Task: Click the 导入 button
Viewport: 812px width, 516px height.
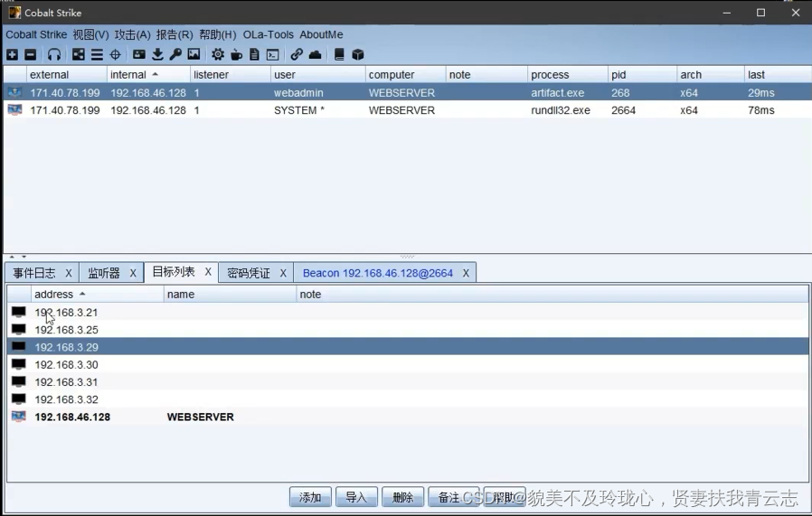Action: pos(356,497)
